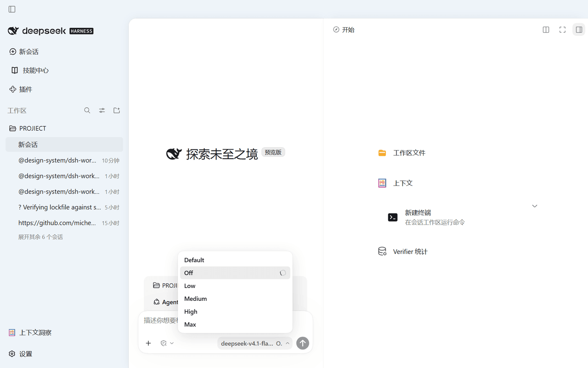588x368 pixels.
Task: Open 上下文 in the right panel
Action: [x=396, y=183]
